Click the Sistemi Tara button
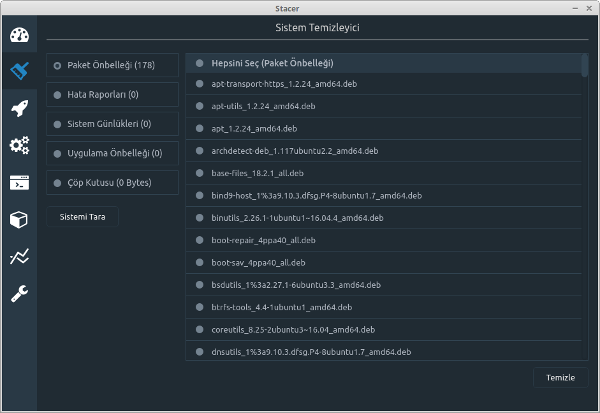This screenshot has height=413, width=600. [x=82, y=217]
